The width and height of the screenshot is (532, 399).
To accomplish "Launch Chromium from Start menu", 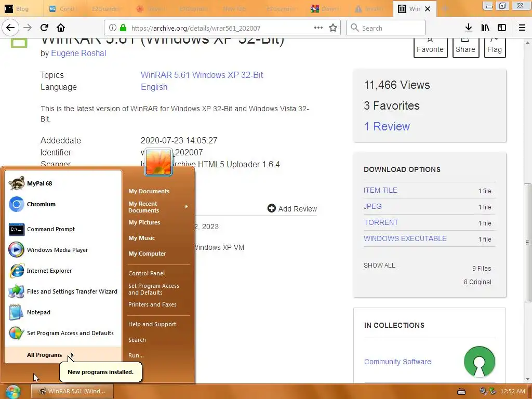I will point(16,204).
